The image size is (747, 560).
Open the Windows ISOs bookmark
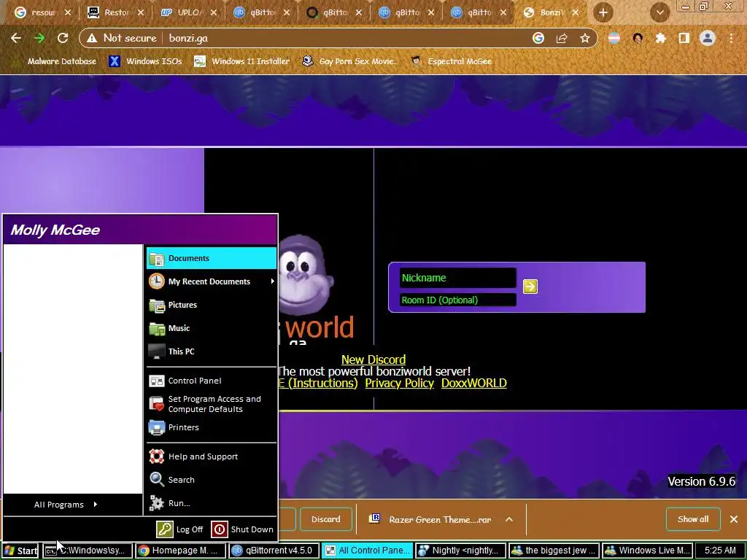click(x=145, y=61)
